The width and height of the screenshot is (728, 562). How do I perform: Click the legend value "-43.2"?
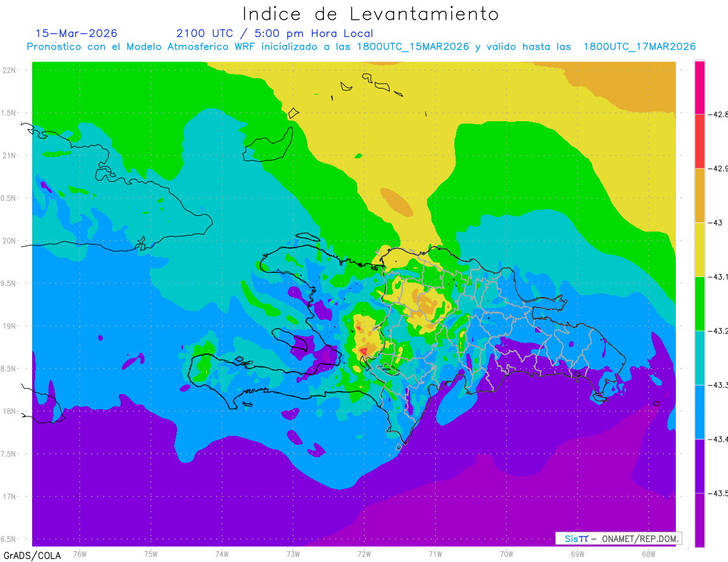(718, 331)
